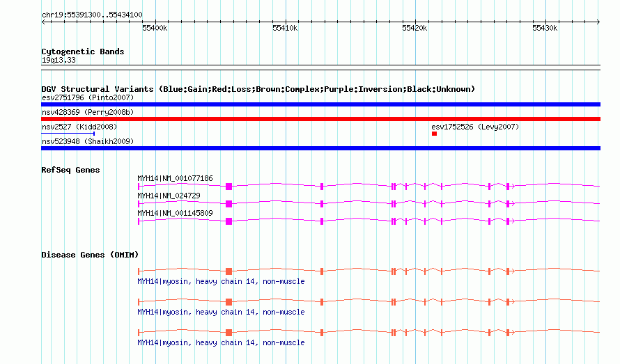
Task: Open the DGV Structural Variants track heading
Action: [x=258, y=89]
